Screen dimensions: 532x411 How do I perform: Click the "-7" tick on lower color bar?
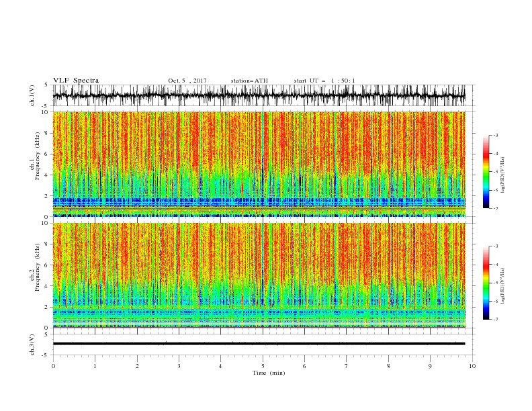(495, 319)
